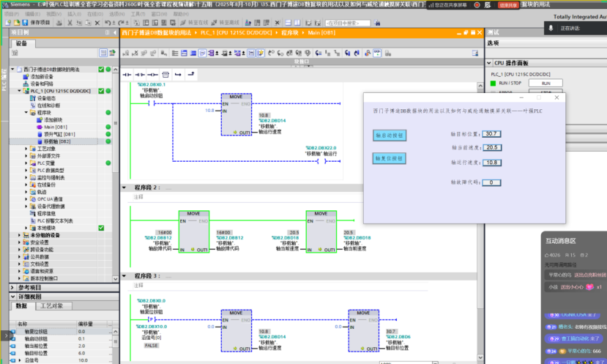Undo the last action via toolbar arrow

pyautogui.click(x=108, y=23)
